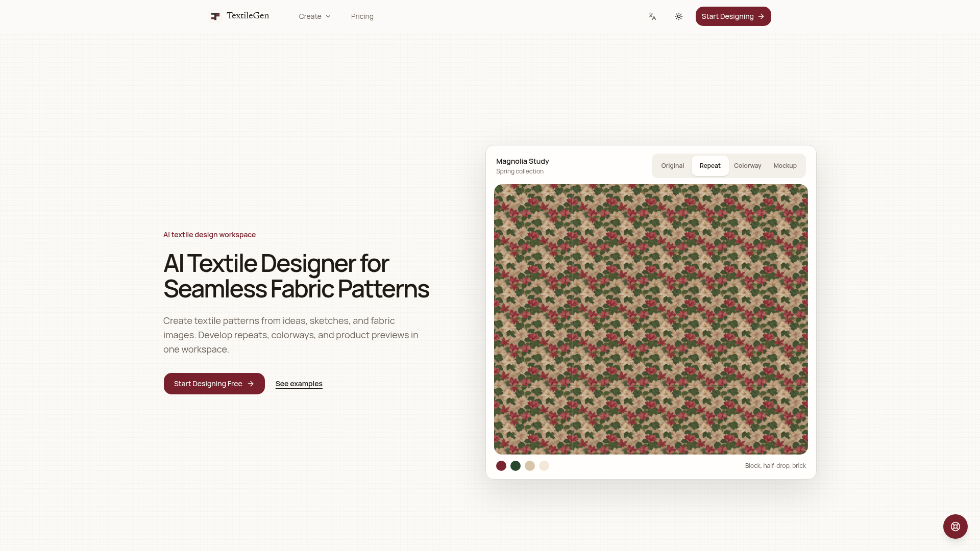The width and height of the screenshot is (980, 551).
Task: Click the Start Designing header button
Action: pos(733,16)
